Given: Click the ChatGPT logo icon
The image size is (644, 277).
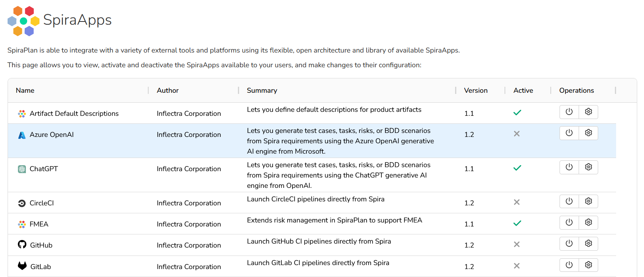Looking at the screenshot, I should click(22, 169).
